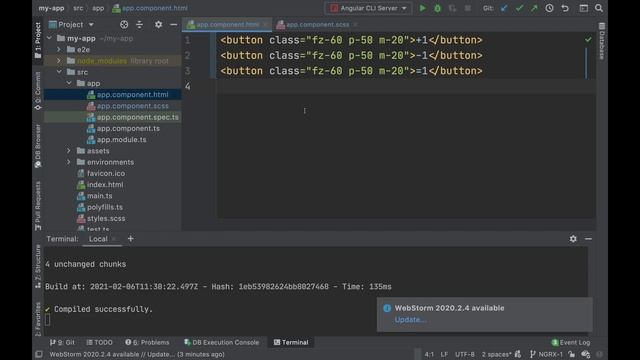
Task: Hide the Terminal panel with the minus icon
Action: click(588, 239)
